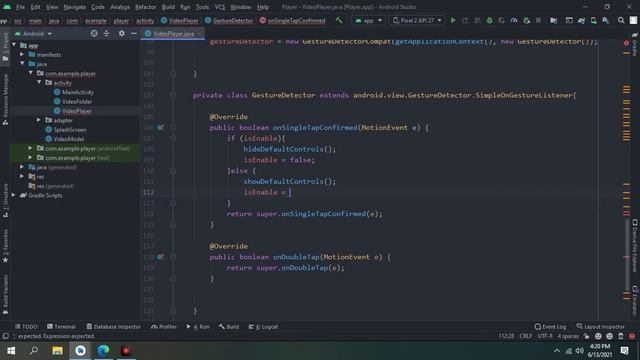
Task: Sync project with Gradle files icon
Action: pos(581,20)
